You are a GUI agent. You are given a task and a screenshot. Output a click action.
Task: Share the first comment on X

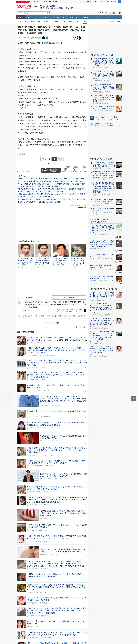click(x=85, y=311)
